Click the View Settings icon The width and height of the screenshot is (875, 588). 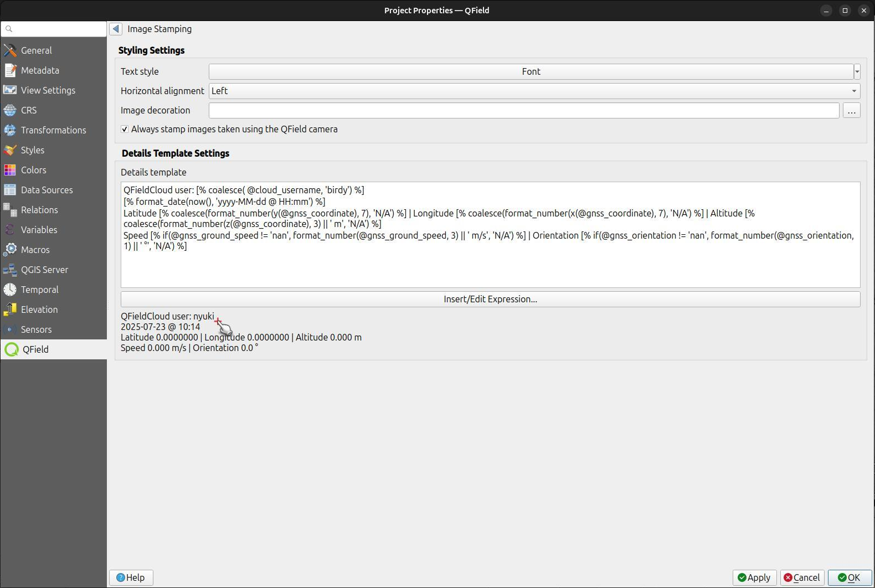(x=10, y=90)
